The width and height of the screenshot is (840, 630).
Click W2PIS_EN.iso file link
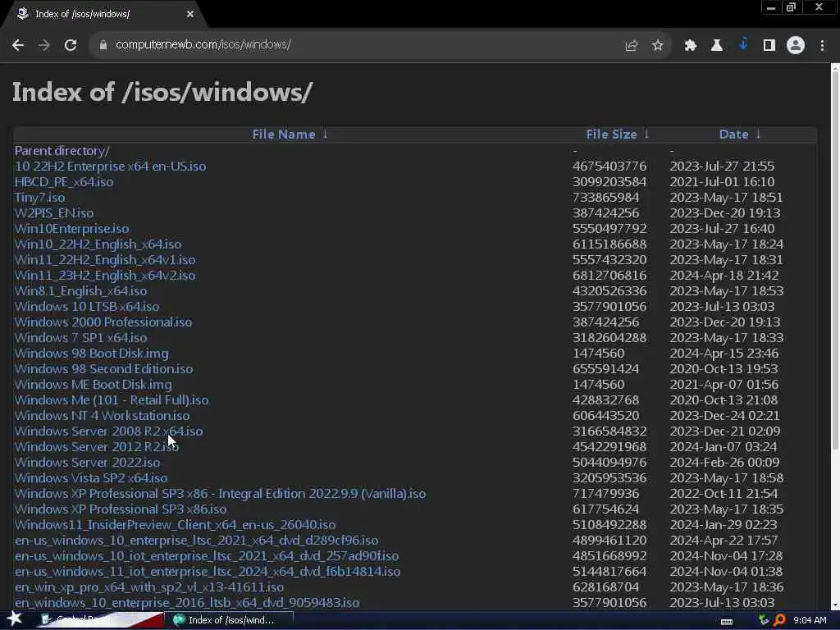coord(54,213)
